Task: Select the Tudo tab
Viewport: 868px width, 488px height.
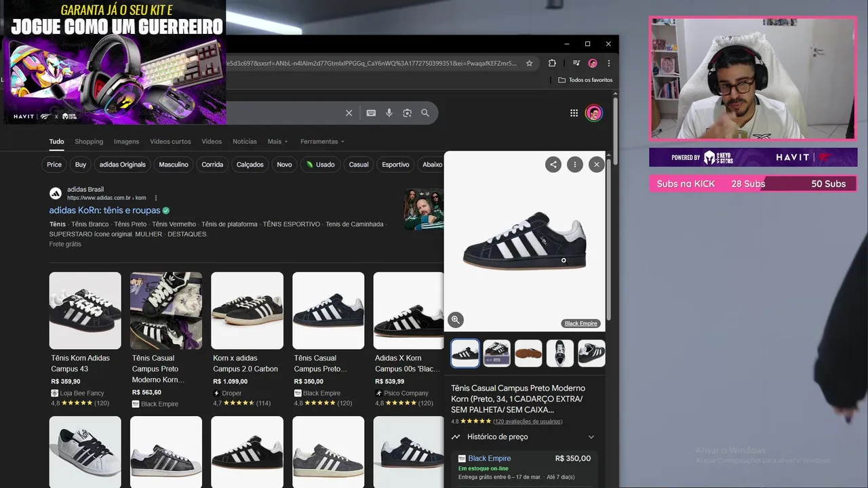Action: [x=56, y=142]
